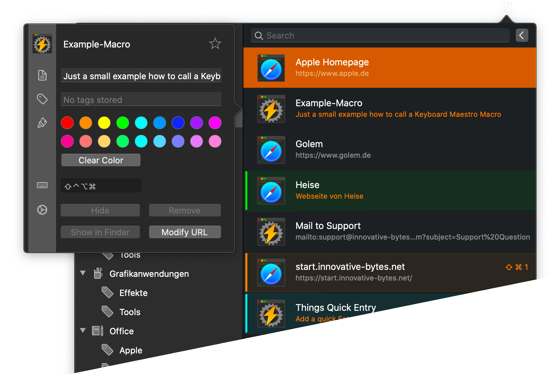Click the back chevron button next to Search
This screenshot has width=560, height=392.
(x=522, y=35)
